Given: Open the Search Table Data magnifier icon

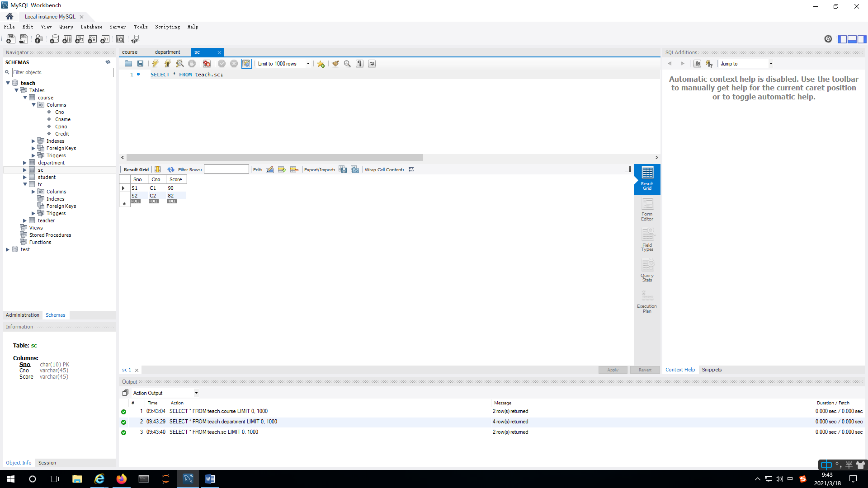Looking at the screenshot, I should pyautogui.click(x=120, y=39).
